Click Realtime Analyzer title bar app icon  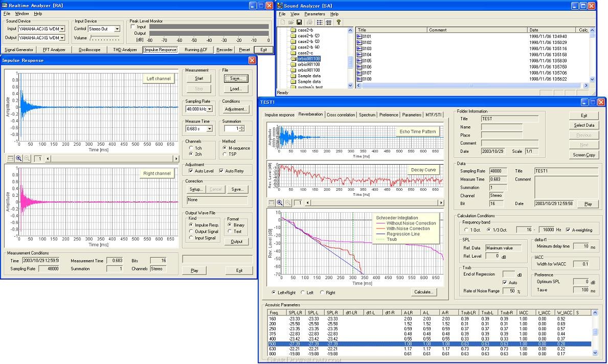5,6
